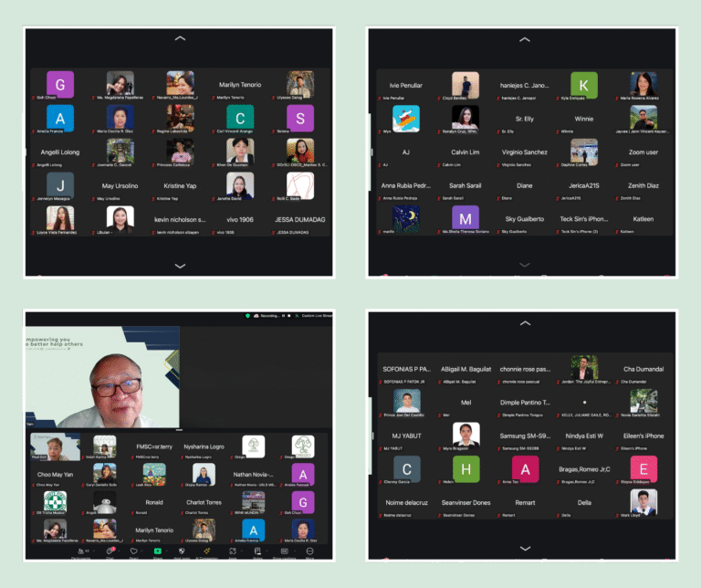Select the green cross logo avatar tile
This screenshot has height=588, width=701.
click(x=56, y=502)
